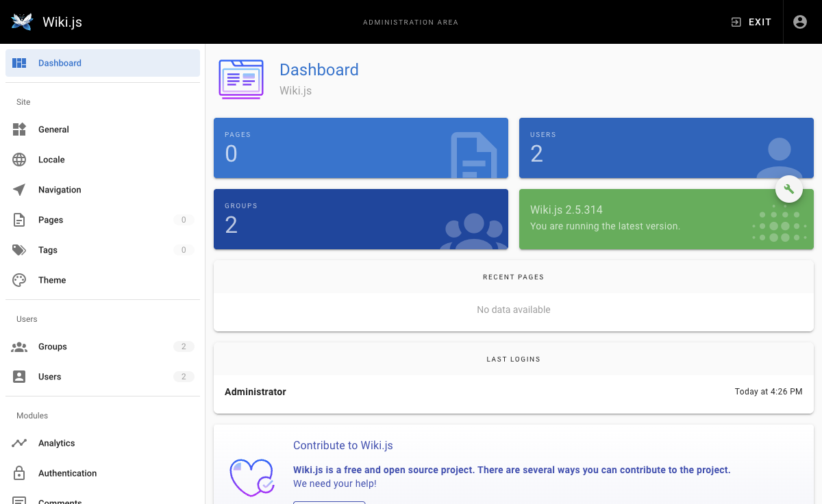Click the Groups count badge 2

(x=184, y=346)
